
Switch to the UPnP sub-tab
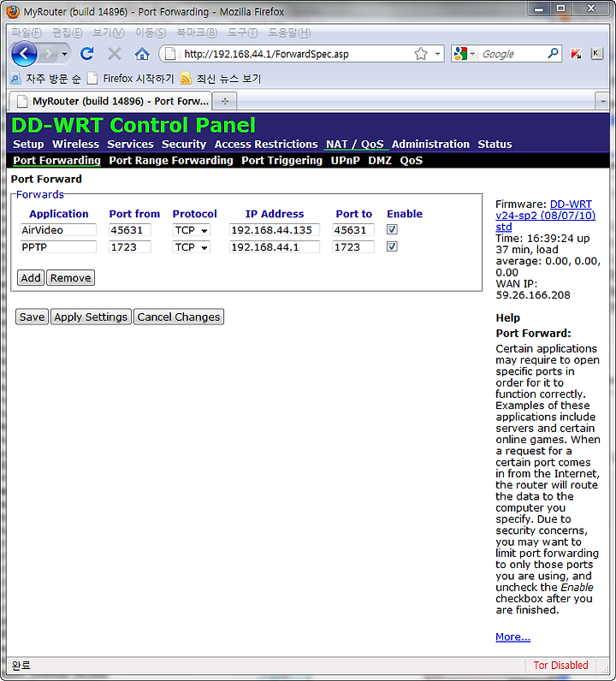(x=346, y=160)
